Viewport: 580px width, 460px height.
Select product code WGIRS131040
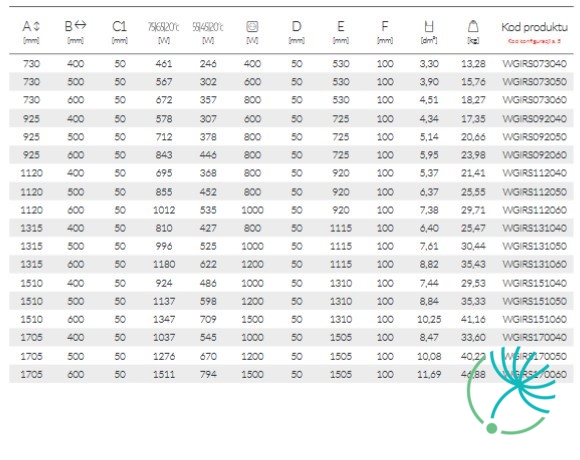point(535,228)
